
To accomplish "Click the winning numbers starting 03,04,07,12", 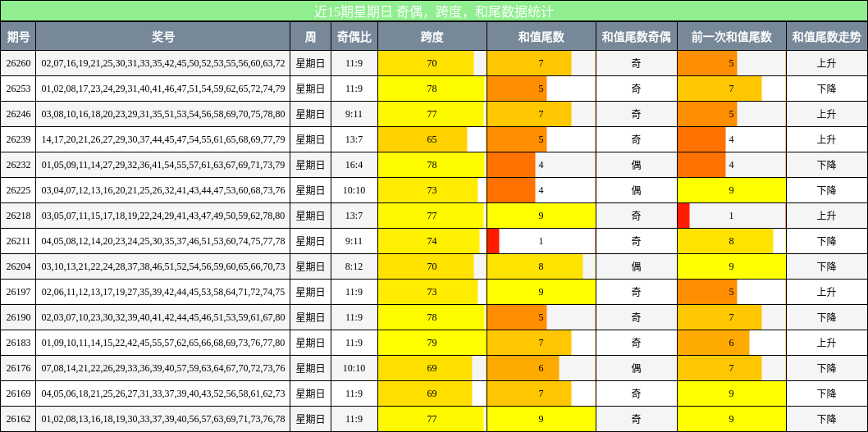I will click(163, 190).
